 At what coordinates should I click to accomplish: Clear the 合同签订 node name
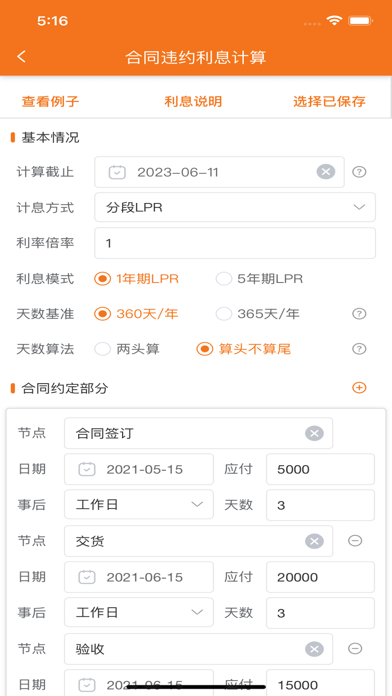[x=314, y=433]
